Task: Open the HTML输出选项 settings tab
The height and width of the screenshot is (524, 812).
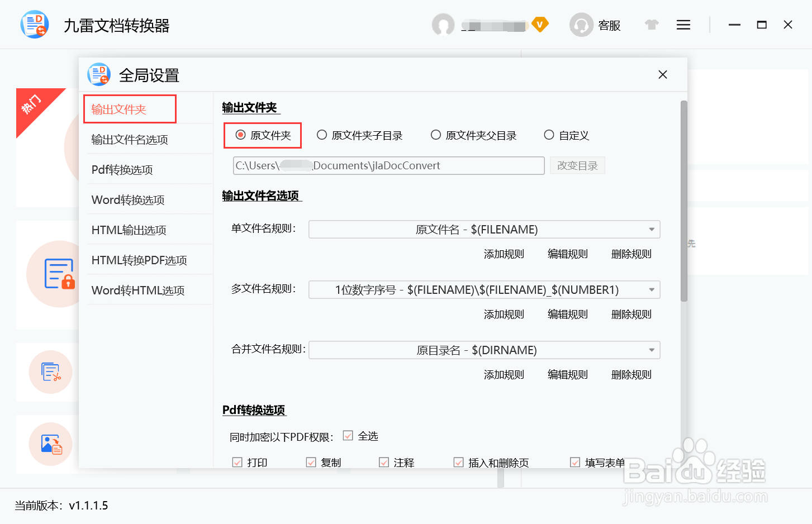Action: (x=129, y=230)
